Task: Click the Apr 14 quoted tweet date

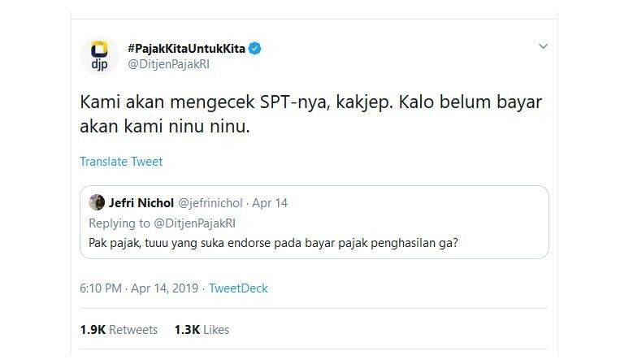Action: click(x=270, y=203)
